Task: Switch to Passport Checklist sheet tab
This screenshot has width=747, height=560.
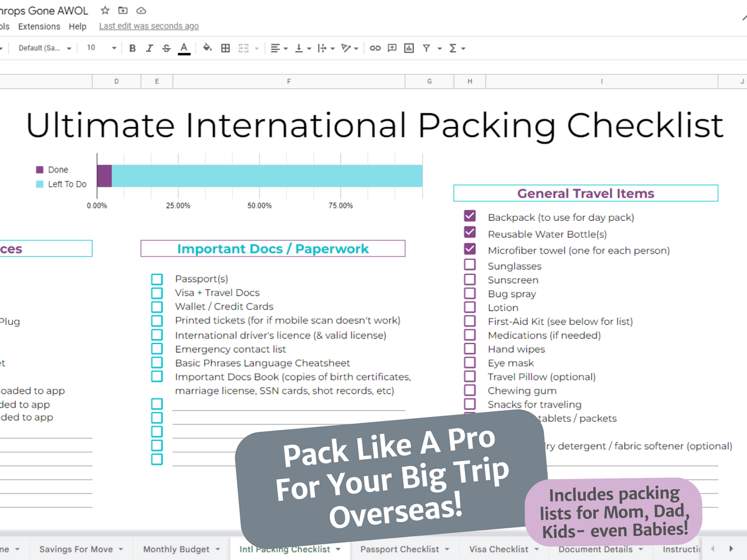Action: (400, 549)
